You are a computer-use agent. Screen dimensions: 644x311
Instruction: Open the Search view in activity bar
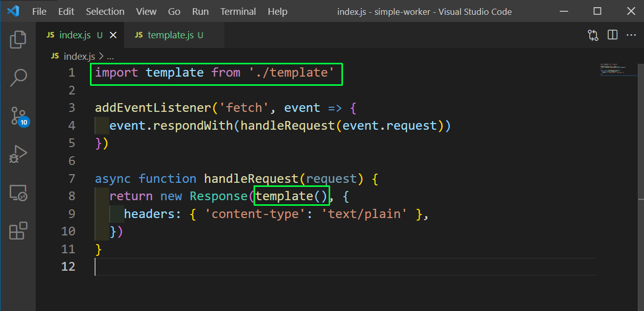[18, 78]
